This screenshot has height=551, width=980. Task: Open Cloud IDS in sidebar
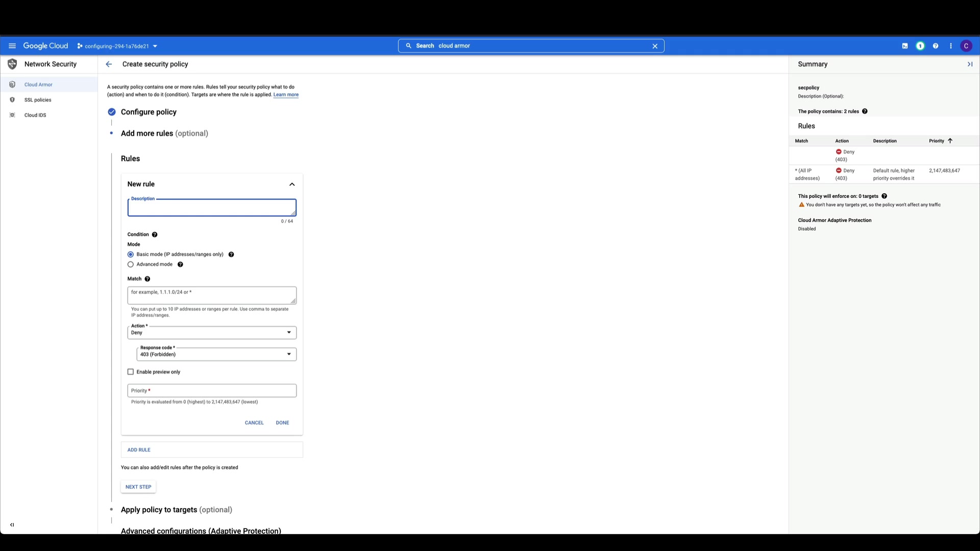pyautogui.click(x=35, y=115)
